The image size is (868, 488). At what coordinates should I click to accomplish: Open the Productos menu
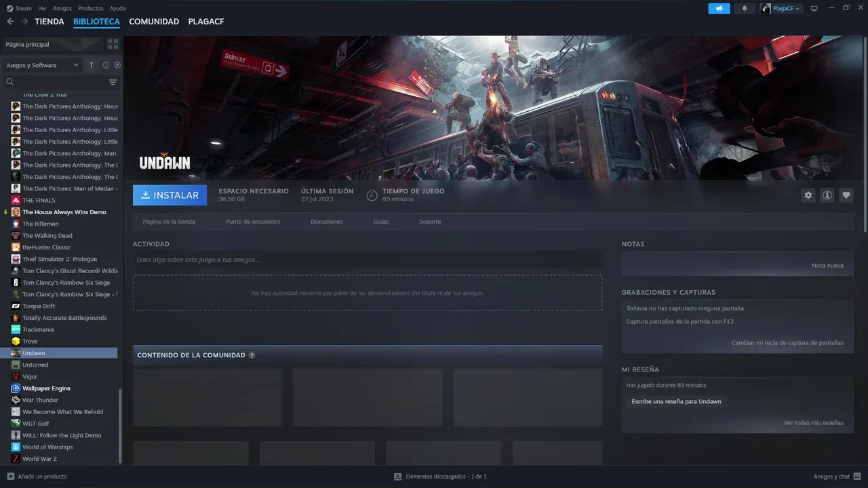pos(91,8)
